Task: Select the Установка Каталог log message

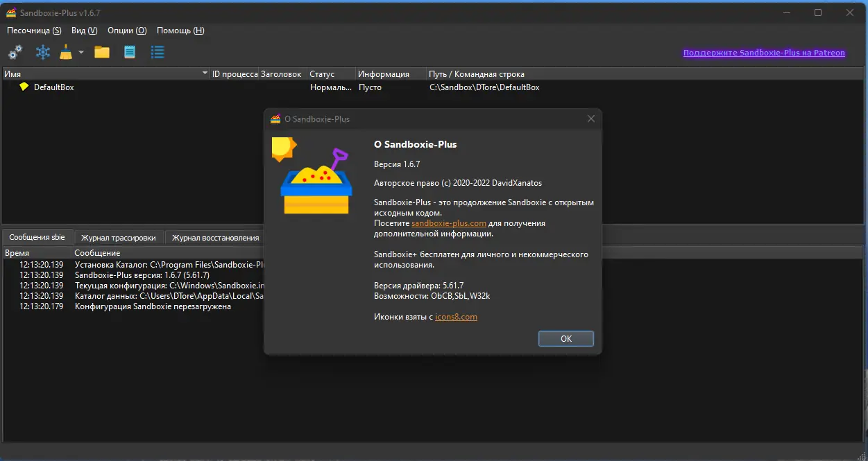Action: (x=170, y=265)
